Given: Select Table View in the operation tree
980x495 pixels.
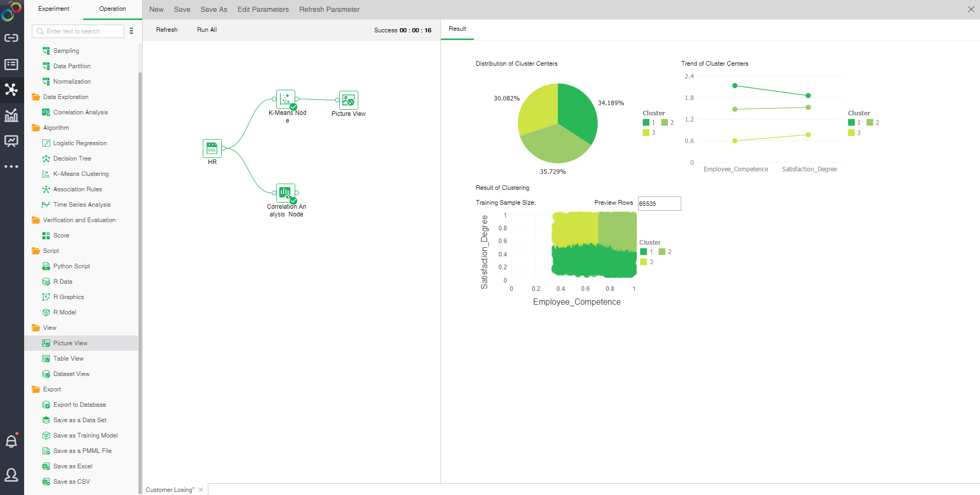Looking at the screenshot, I should tap(68, 359).
